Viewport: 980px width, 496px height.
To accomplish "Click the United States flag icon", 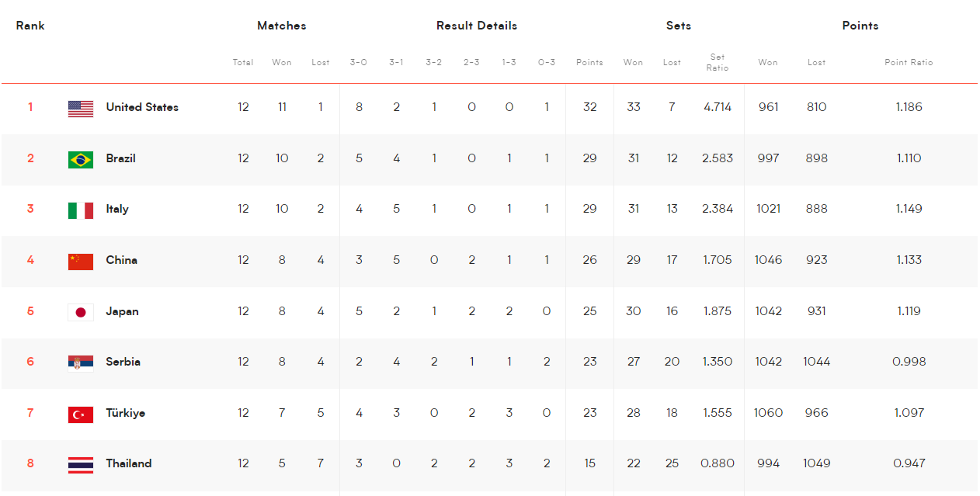I will point(81,109).
